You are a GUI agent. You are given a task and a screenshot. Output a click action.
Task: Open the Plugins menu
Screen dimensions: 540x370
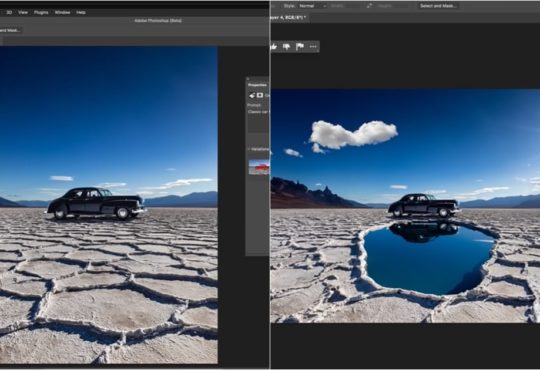(41, 12)
